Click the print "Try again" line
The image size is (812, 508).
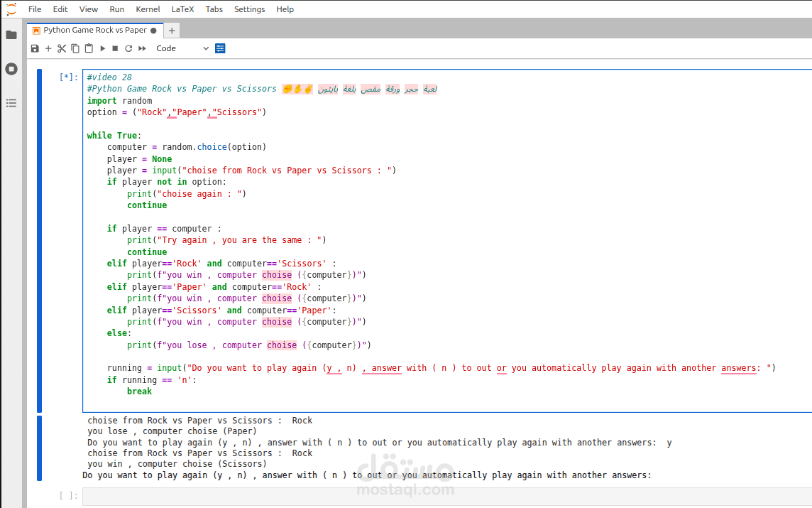(x=226, y=240)
